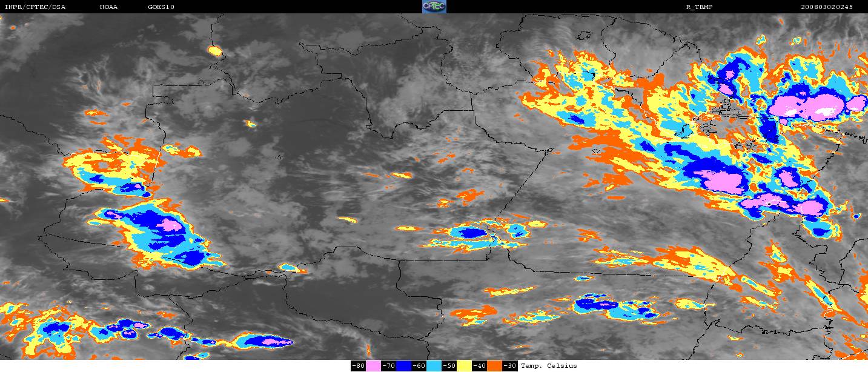Click the 'Temp. Celsius' legend caption
This screenshot has height=372, width=868.
(x=549, y=366)
